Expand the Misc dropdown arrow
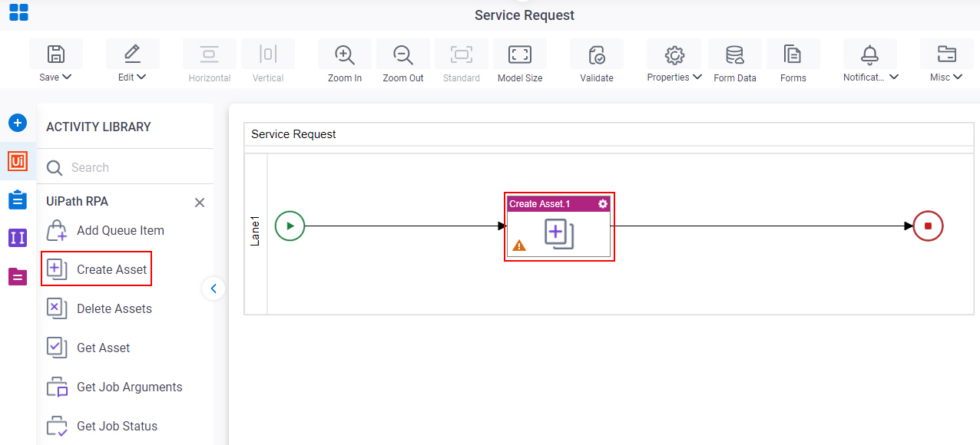Screen dimensions: 980x445 point(957,77)
